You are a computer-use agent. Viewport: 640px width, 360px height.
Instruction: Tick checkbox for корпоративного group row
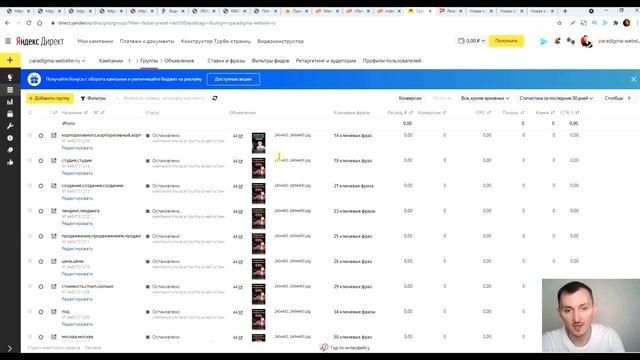pos(30,135)
